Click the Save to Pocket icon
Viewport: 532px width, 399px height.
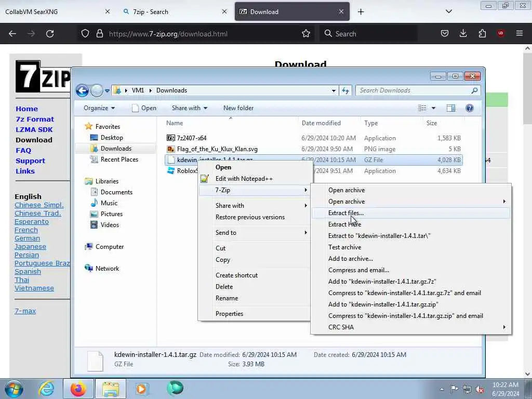445,34
